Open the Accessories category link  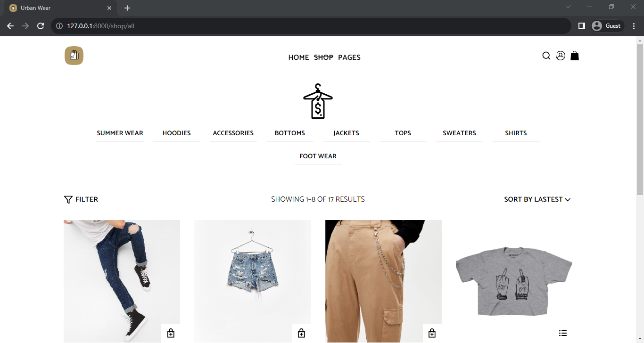[233, 133]
